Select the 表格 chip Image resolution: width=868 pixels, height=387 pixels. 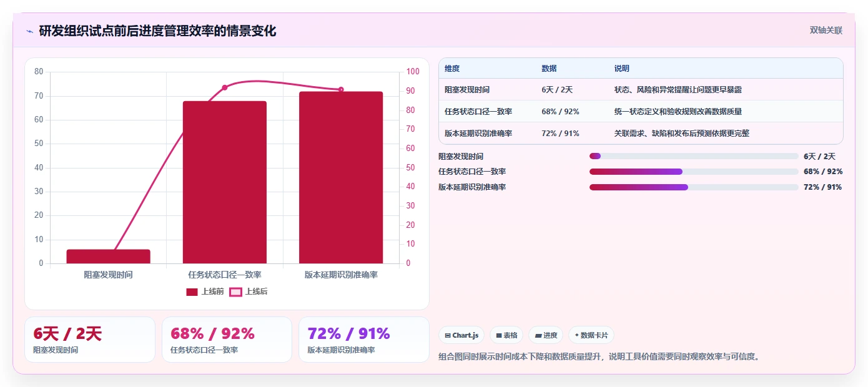coord(506,335)
